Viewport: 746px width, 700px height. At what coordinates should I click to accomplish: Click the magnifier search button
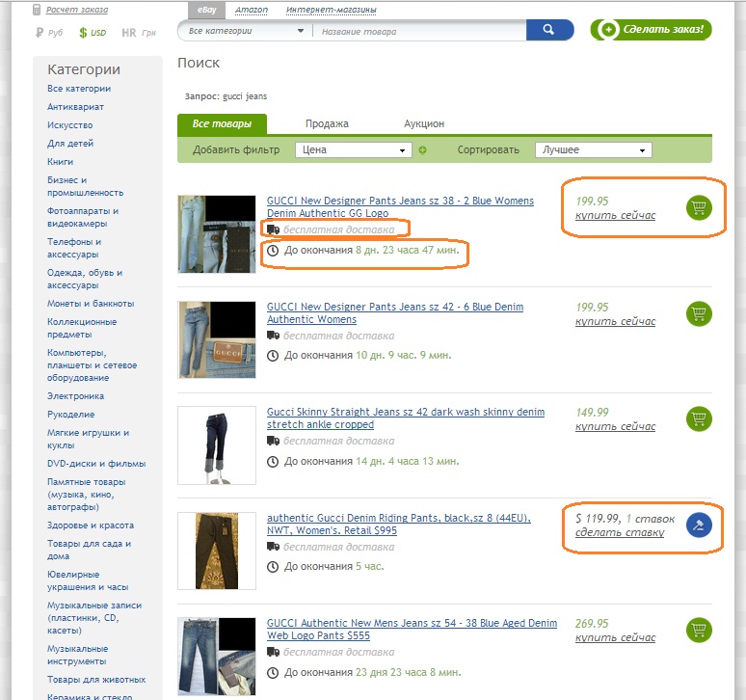tap(549, 30)
